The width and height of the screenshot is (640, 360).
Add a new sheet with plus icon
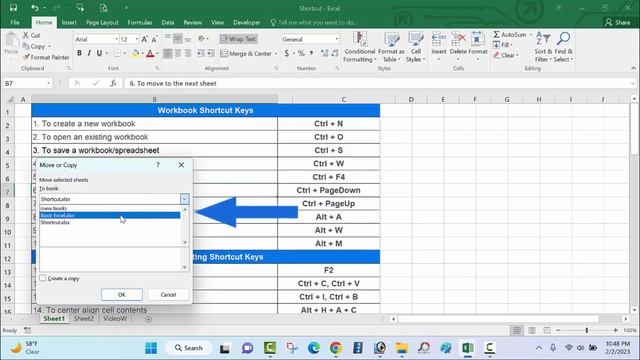pos(149,319)
